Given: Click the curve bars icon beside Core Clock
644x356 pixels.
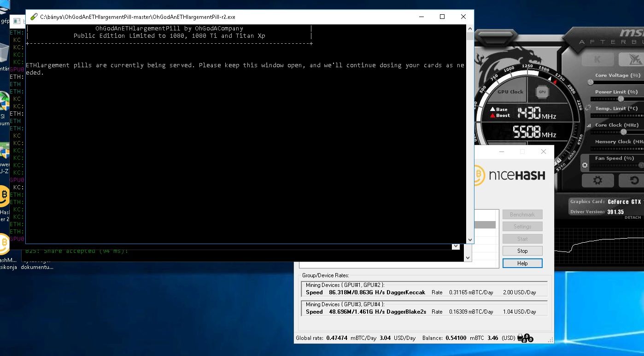Looking at the screenshot, I should [x=589, y=125].
